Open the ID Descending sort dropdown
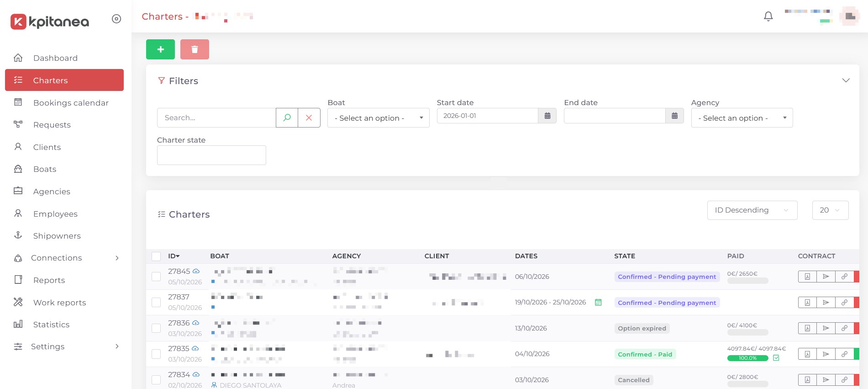This screenshot has width=868, height=389. (752, 210)
